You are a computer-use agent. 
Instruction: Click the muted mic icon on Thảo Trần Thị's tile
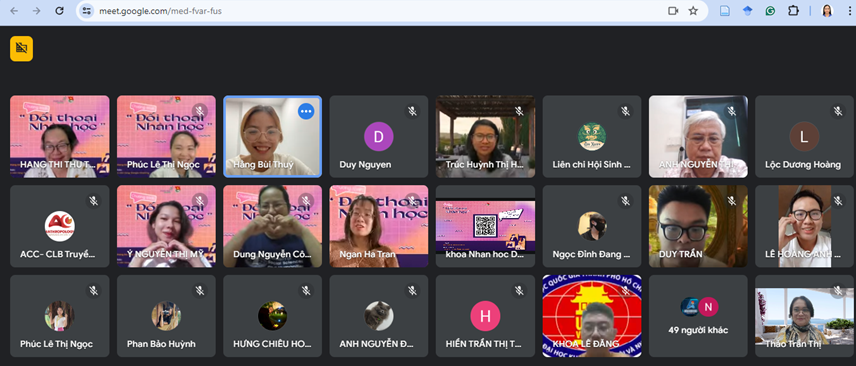coord(838,290)
